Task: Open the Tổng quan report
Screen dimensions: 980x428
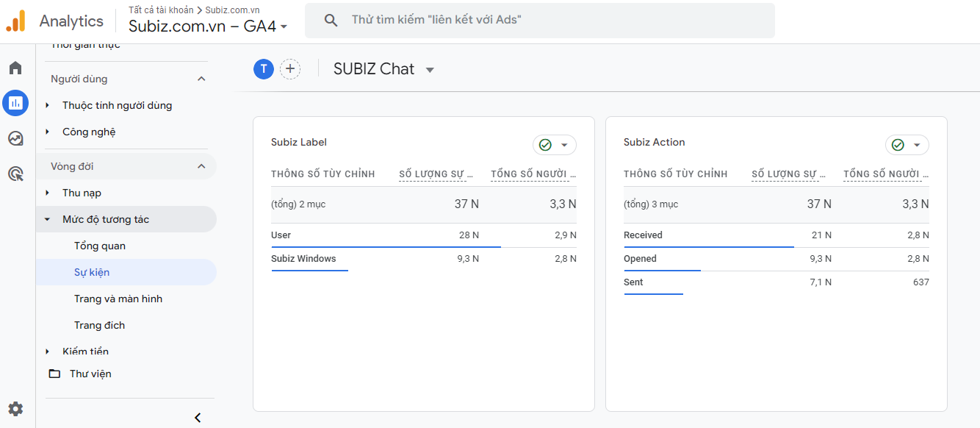Action: (x=100, y=246)
